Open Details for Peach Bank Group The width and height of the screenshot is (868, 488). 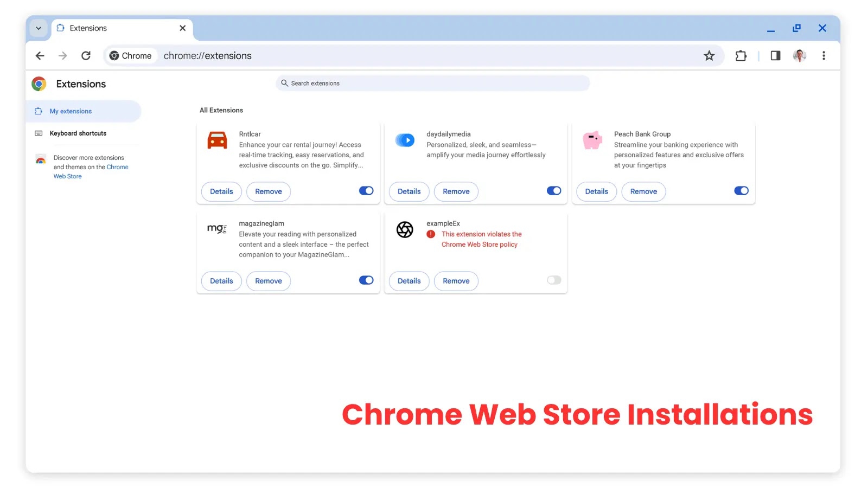pyautogui.click(x=597, y=191)
